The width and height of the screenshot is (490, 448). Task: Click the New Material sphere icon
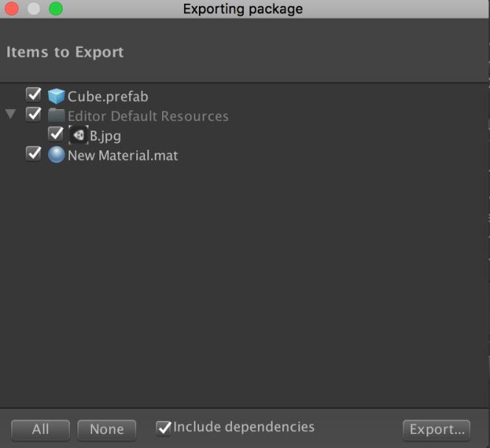[56, 155]
